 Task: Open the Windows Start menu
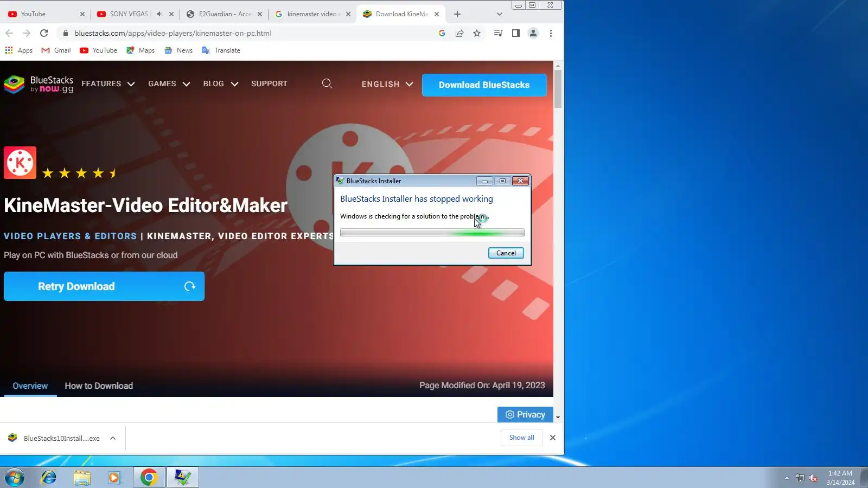point(15,478)
